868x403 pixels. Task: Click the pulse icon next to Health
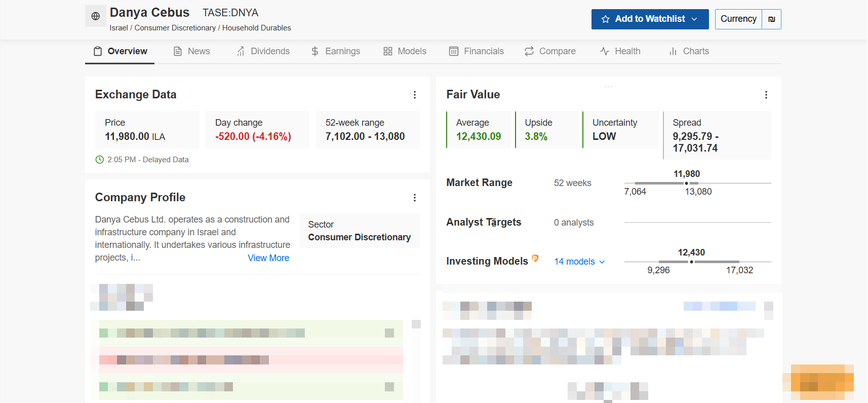(x=605, y=51)
